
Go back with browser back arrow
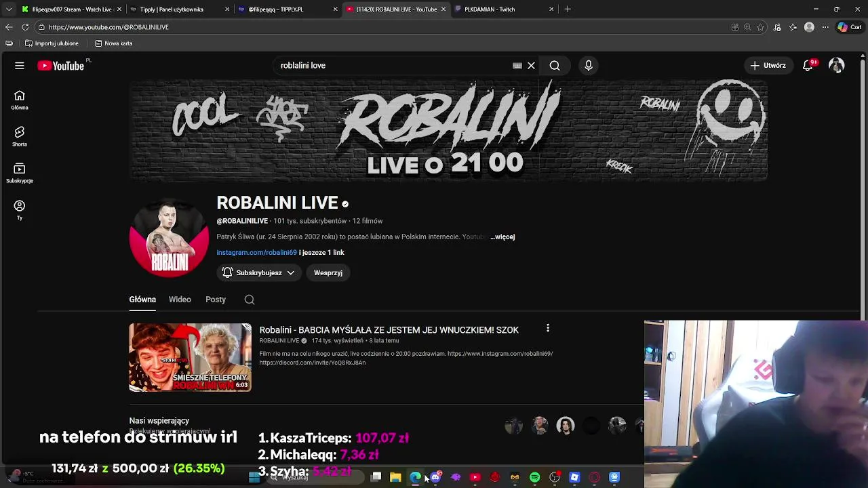click(x=9, y=27)
